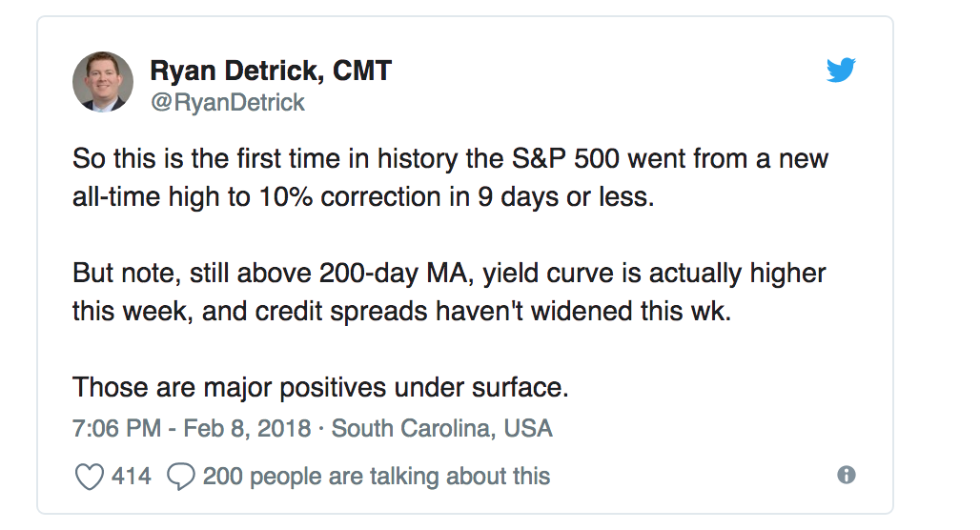
Task: Click the 414 likes count
Action: (131, 476)
